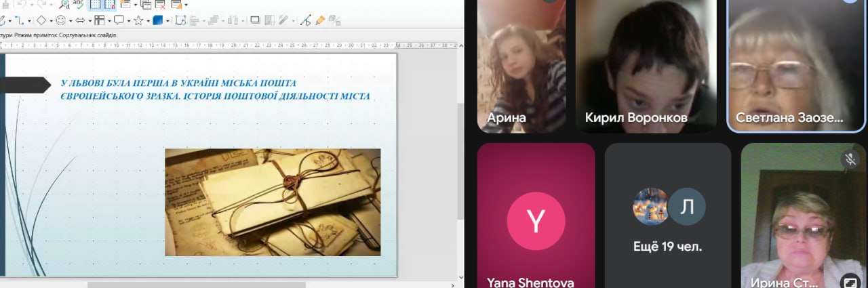The image size is (868, 288).
Task: Select the diamond basic shapes tool
Action: click(x=41, y=20)
